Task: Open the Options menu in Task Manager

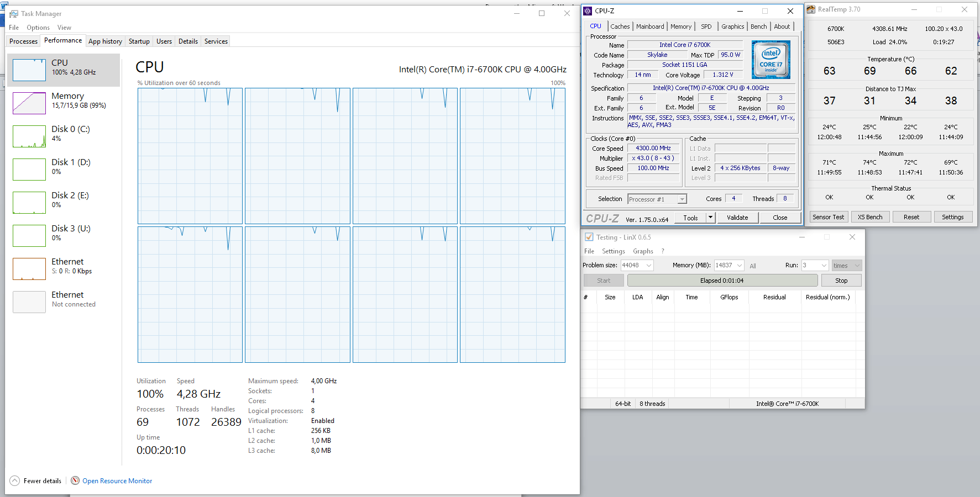Action: pyautogui.click(x=38, y=28)
